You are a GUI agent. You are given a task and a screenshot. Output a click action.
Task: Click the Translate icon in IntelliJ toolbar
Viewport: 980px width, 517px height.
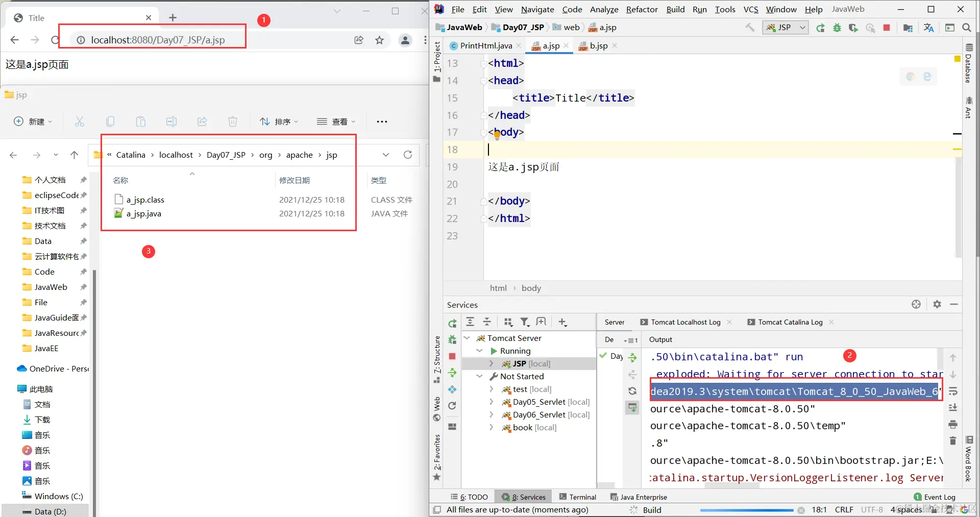(x=929, y=28)
